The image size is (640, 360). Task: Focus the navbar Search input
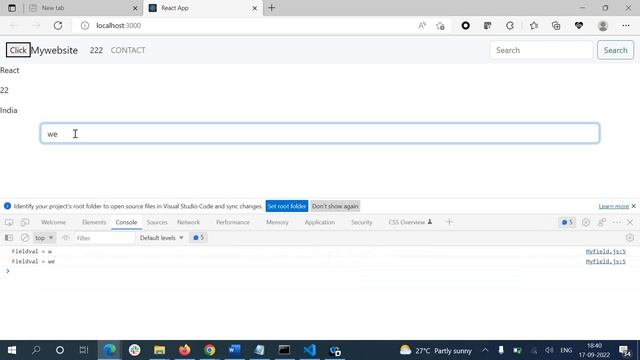(541, 50)
